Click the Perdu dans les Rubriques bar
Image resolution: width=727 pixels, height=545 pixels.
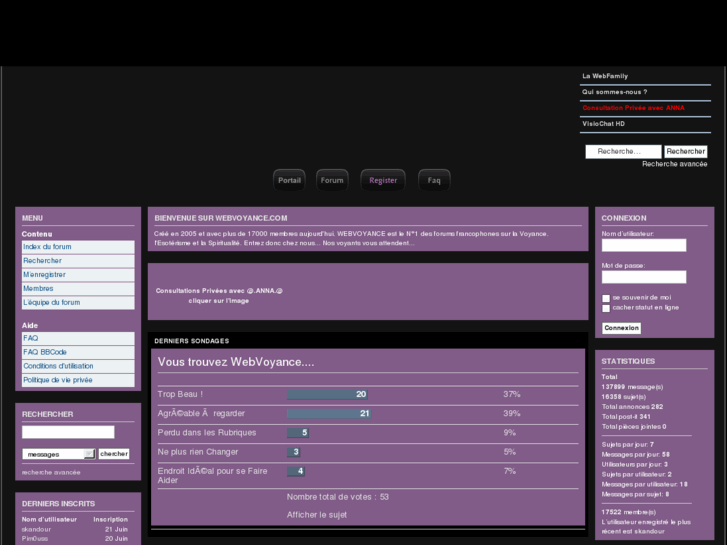point(298,433)
